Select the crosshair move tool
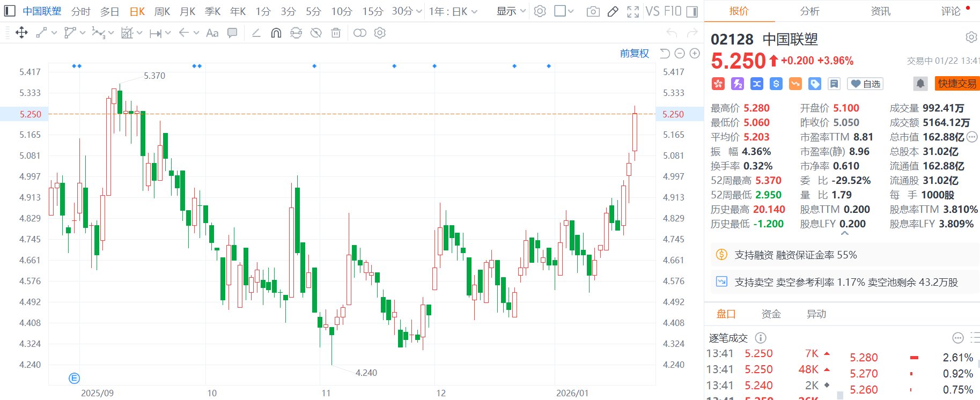Viewport: 980px width, 400px height. (x=21, y=33)
